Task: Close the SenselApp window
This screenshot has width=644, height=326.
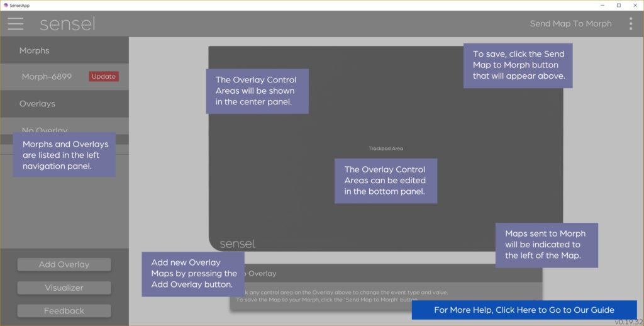Action: 634,5
